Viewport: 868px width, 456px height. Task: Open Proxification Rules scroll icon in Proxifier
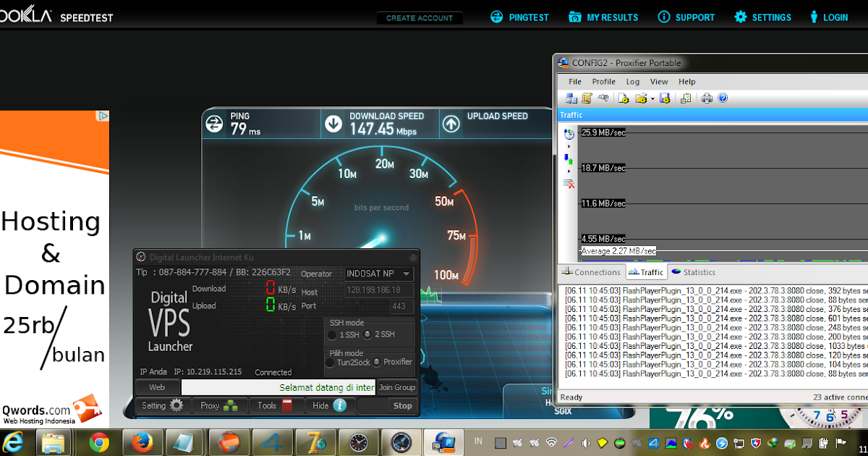point(586,98)
